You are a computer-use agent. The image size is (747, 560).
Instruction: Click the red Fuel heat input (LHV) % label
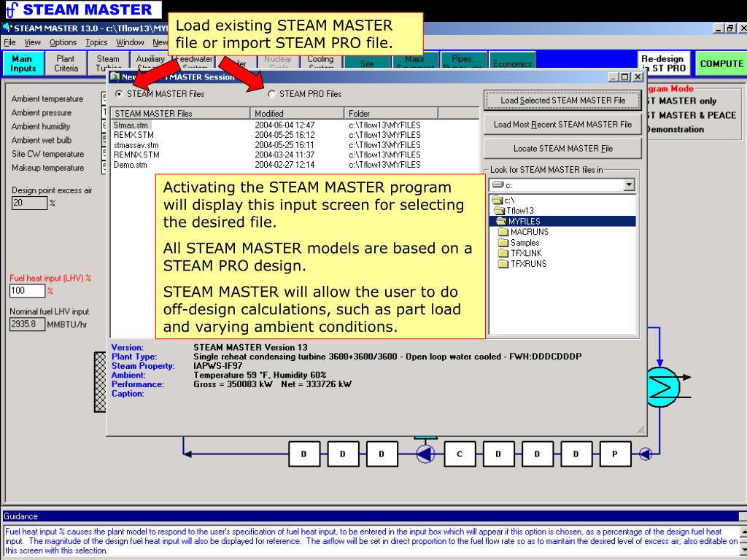[50, 278]
